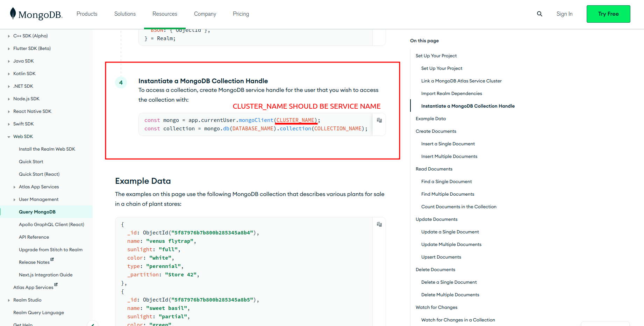Expand the C++ SDK (Alpha) section
Screen dimensions: 644x326
pyautogui.click(x=9, y=36)
